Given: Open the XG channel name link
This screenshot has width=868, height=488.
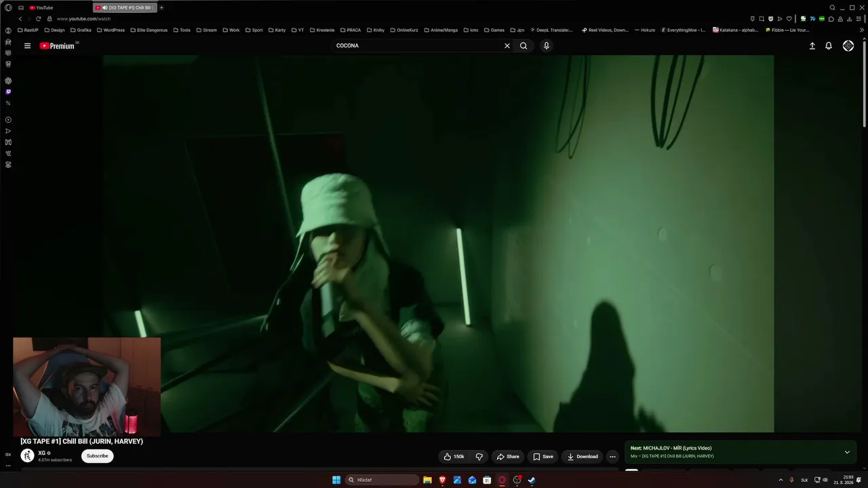Looking at the screenshot, I should pyautogui.click(x=41, y=453).
